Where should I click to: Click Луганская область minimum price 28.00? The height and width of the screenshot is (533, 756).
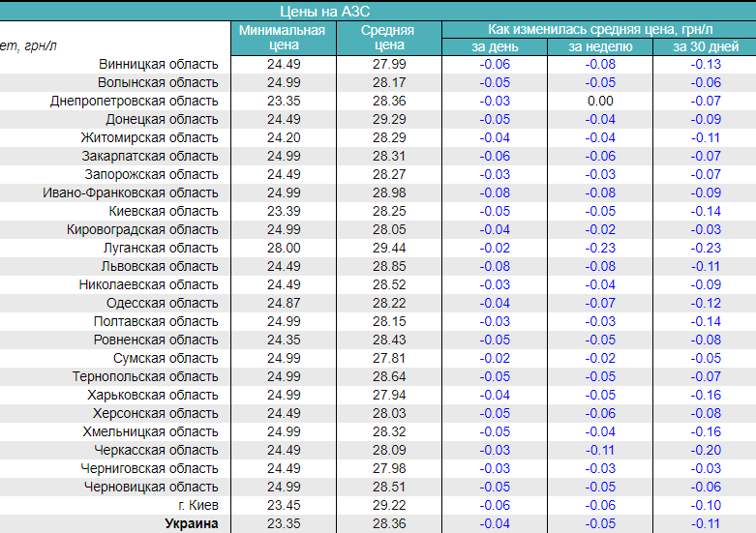point(284,248)
